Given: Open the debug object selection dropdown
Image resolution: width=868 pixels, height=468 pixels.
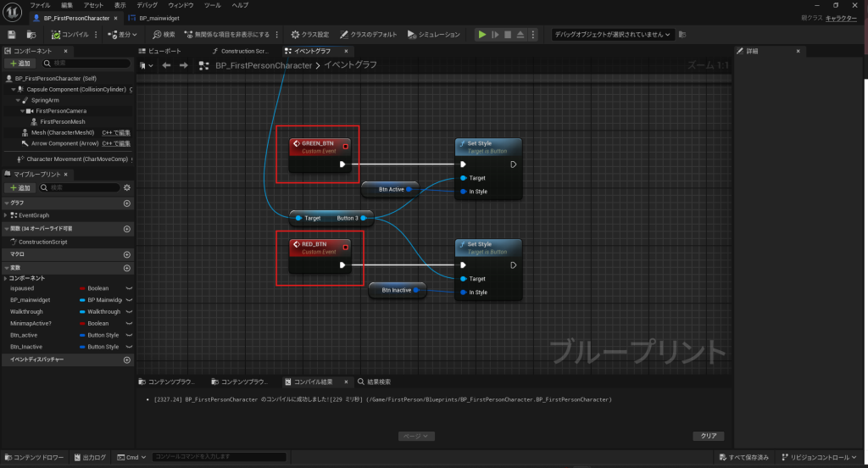Looking at the screenshot, I should point(612,35).
